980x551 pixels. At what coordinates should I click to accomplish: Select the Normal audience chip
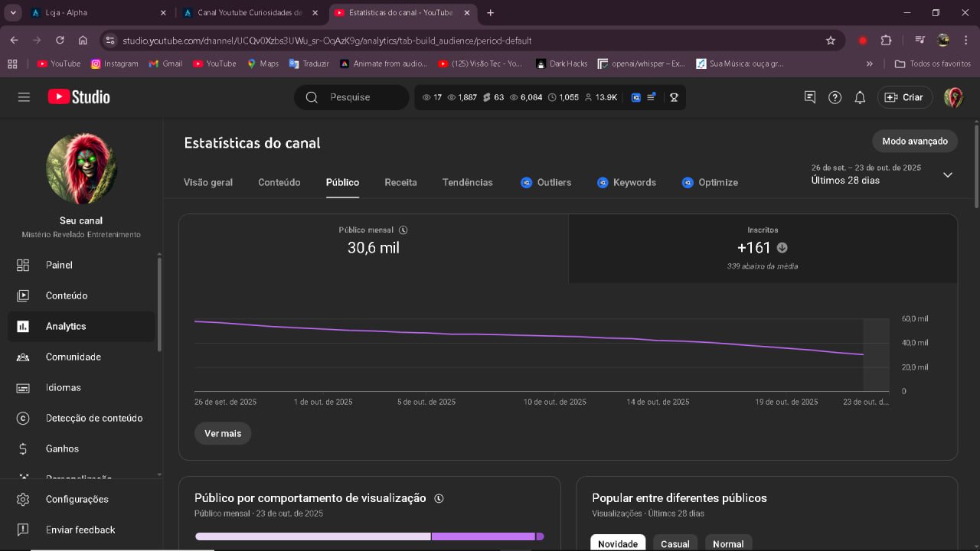(728, 543)
